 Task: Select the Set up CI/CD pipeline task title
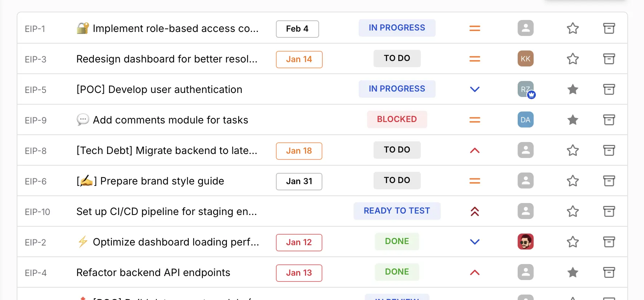(166, 211)
